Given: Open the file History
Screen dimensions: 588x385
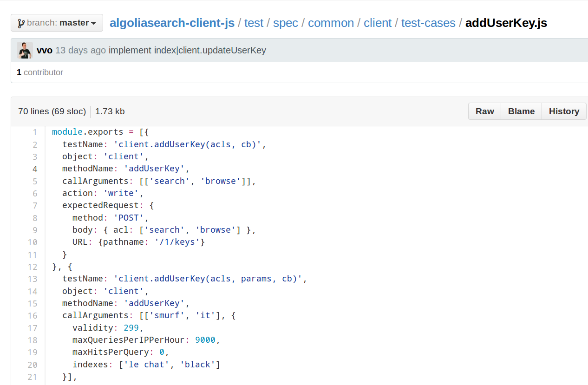Looking at the screenshot, I should coord(564,111).
